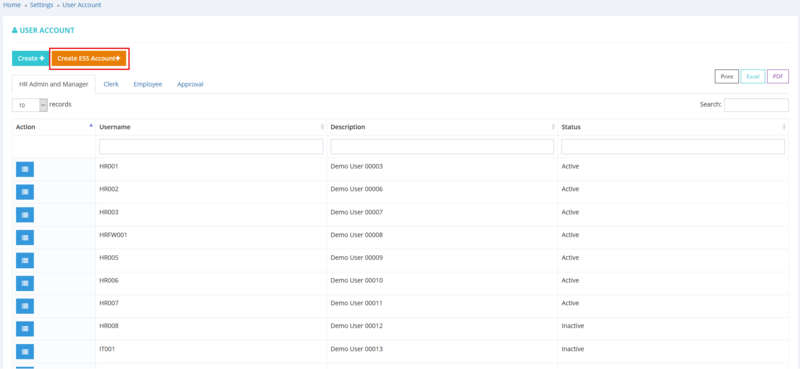The image size is (800, 369).
Task: Click description Demo User 00007
Action: point(357,212)
